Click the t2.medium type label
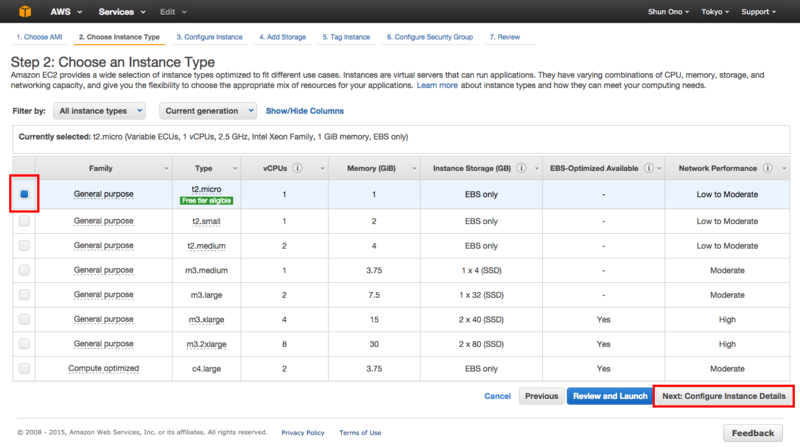 [x=206, y=246]
